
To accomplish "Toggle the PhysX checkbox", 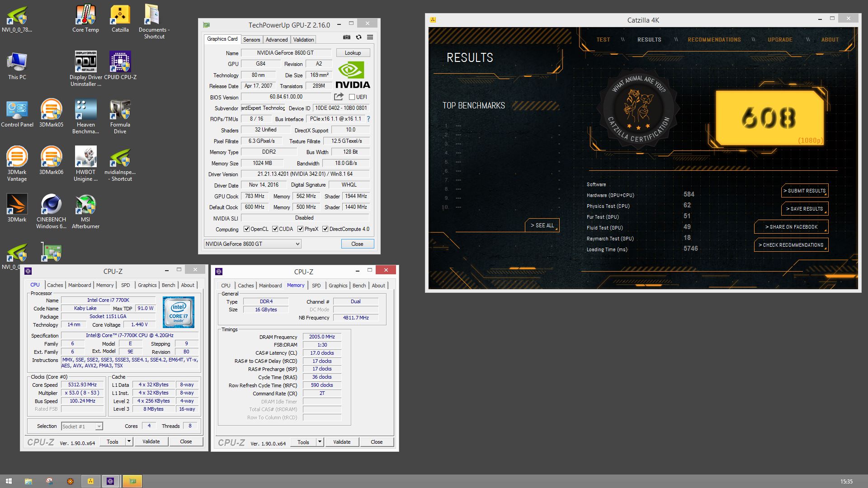I will point(301,229).
